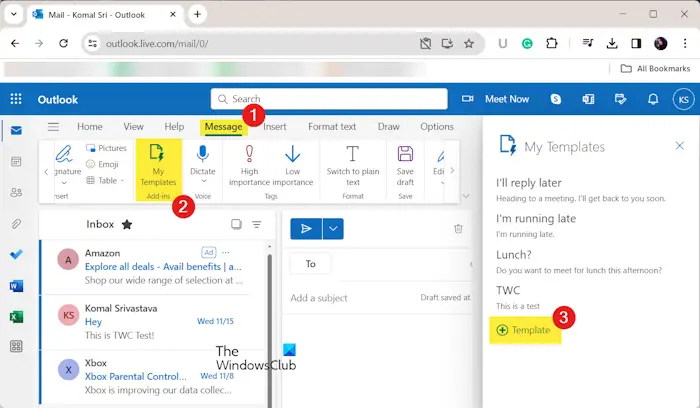The height and width of the screenshot is (408, 700).
Task: Discard the draft with trash icon
Action: 458,229
